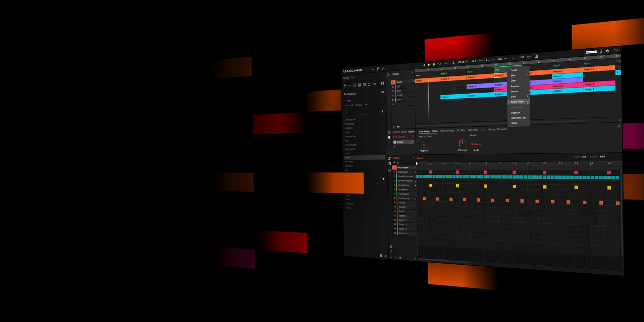Select the Instruments browser type icon
Screen dimensions: 644x322
coord(359,85)
